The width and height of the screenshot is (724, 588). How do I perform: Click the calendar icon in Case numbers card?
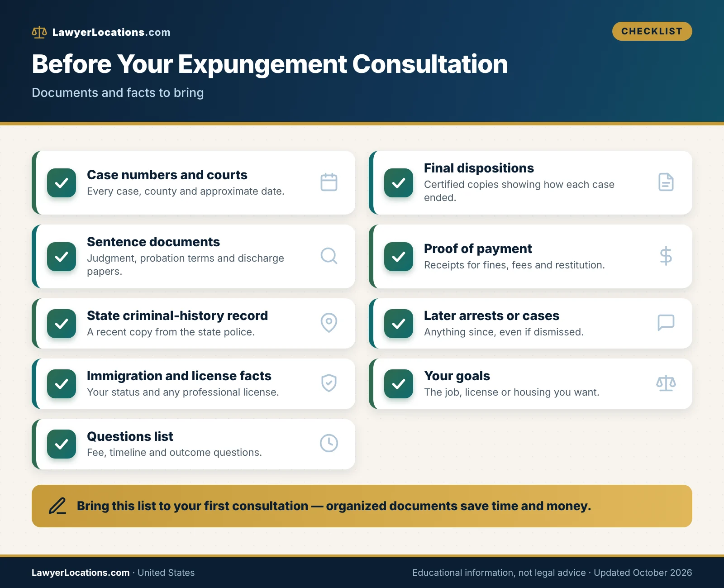[x=329, y=182]
